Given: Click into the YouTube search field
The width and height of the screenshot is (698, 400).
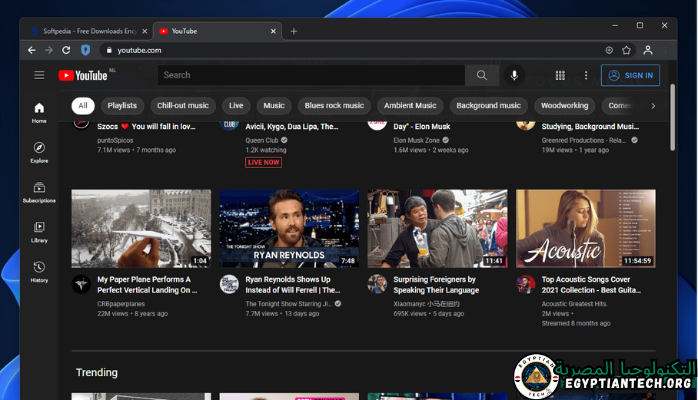Looking at the screenshot, I should (x=310, y=75).
